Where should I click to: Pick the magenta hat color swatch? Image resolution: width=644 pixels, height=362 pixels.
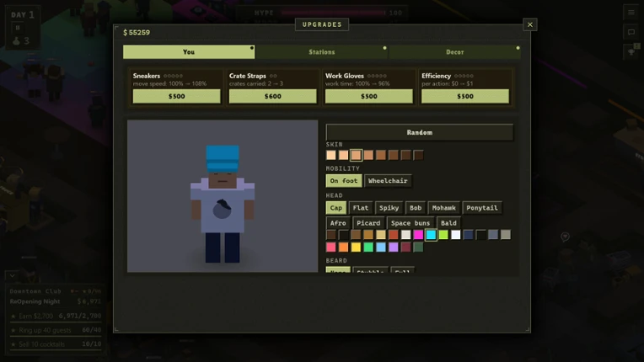click(418, 235)
